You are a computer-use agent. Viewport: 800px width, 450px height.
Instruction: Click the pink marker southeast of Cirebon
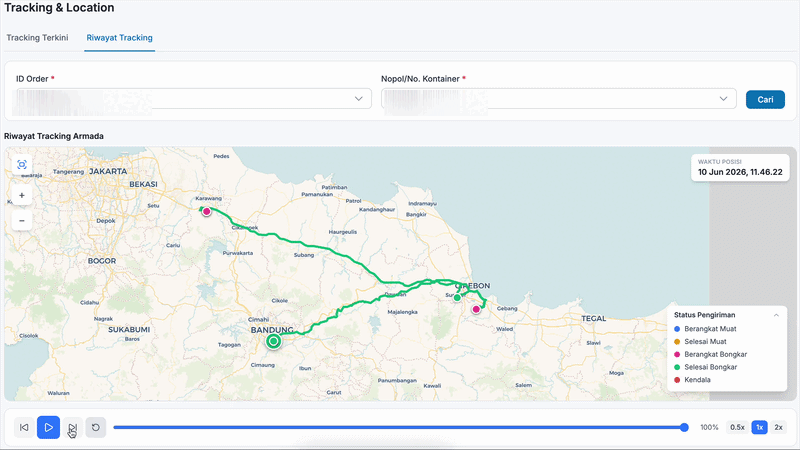[x=476, y=309]
